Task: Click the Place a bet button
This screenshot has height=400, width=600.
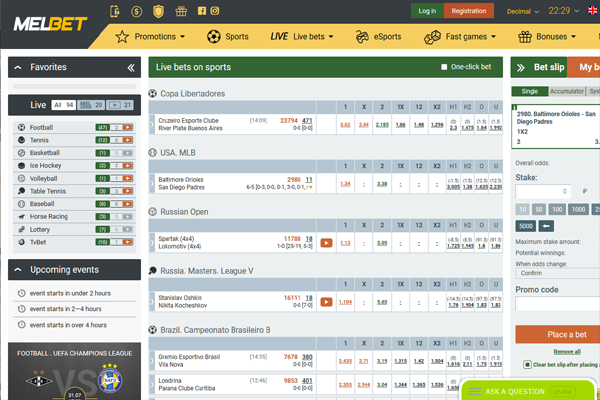Action: click(558, 335)
